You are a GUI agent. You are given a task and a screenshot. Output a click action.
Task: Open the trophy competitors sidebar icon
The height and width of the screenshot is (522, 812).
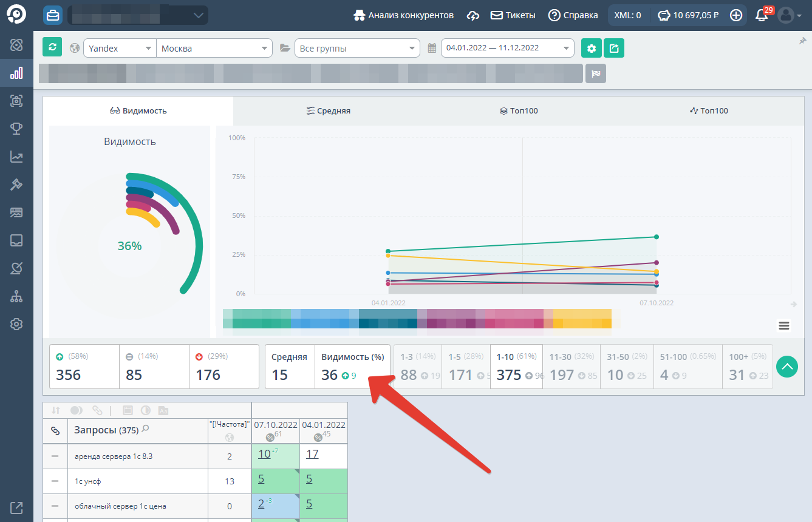tap(16, 129)
